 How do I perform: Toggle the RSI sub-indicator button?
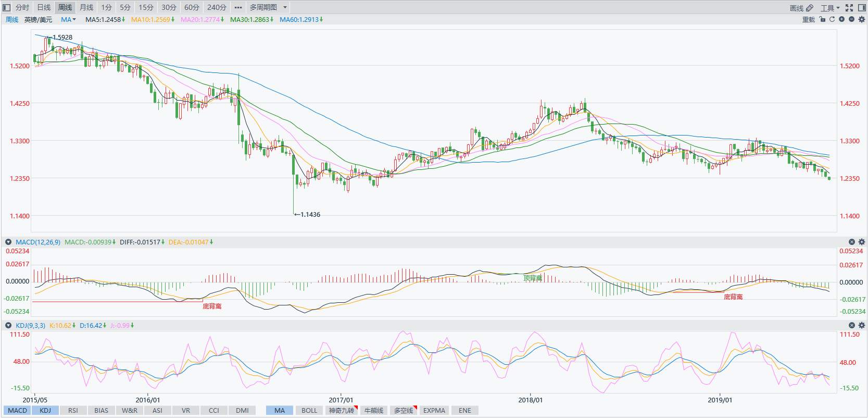click(x=73, y=410)
